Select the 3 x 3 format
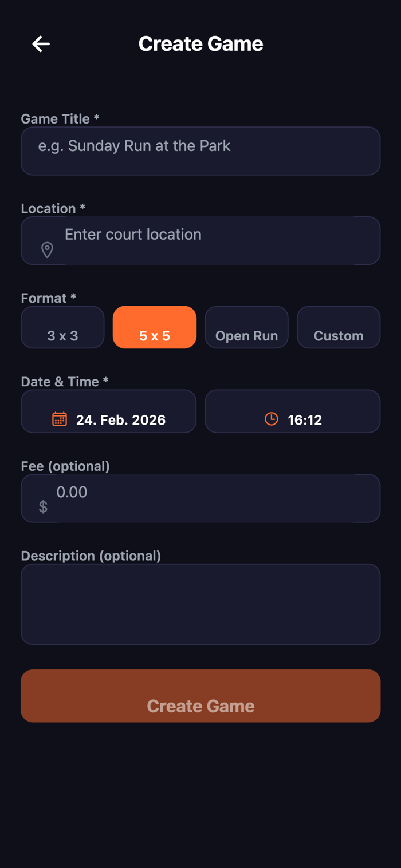The image size is (401, 868). (62, 327)
